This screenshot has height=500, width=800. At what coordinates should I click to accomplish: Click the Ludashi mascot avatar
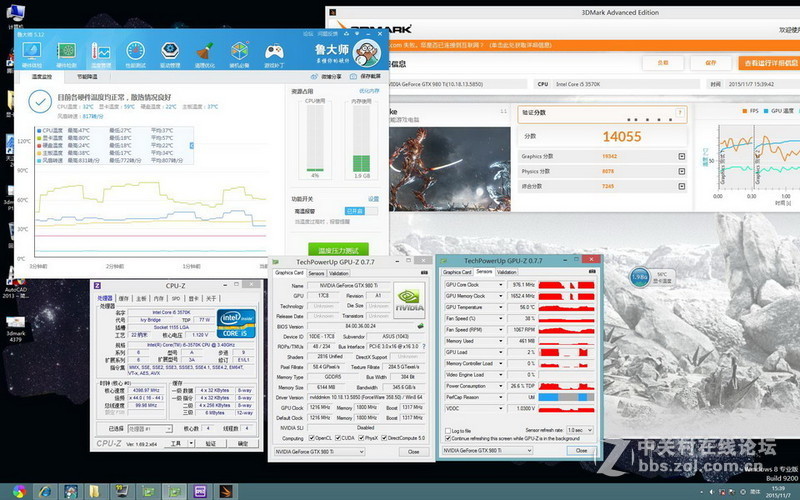coord(367,53)
